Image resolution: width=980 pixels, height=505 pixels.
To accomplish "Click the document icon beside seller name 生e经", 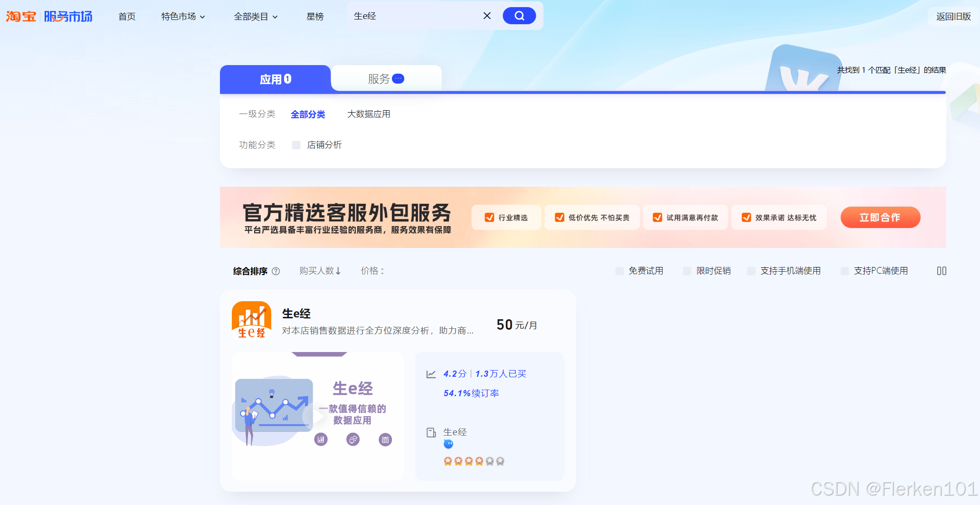I will tap(431, 432).
